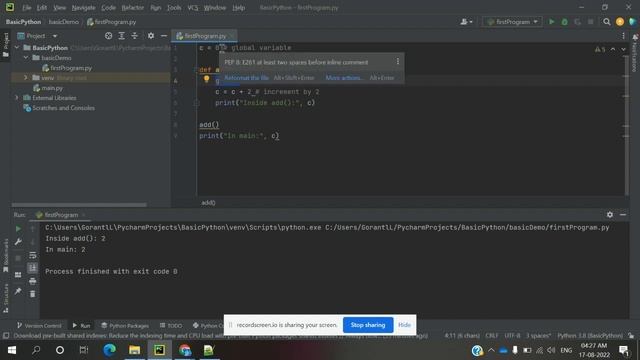Collapse all items in Project panel
This screenshot has height=360, width=640.
click(134, 36)
